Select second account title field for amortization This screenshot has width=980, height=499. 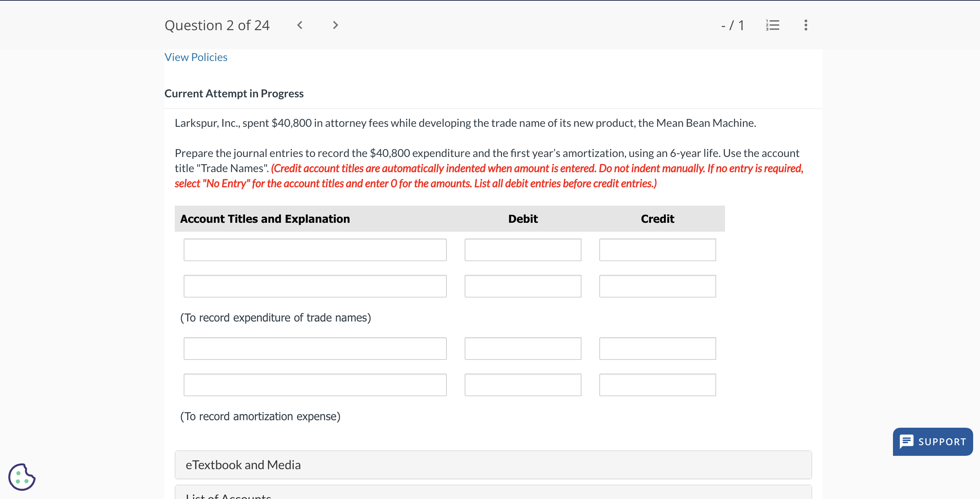(x=315, y=385)
